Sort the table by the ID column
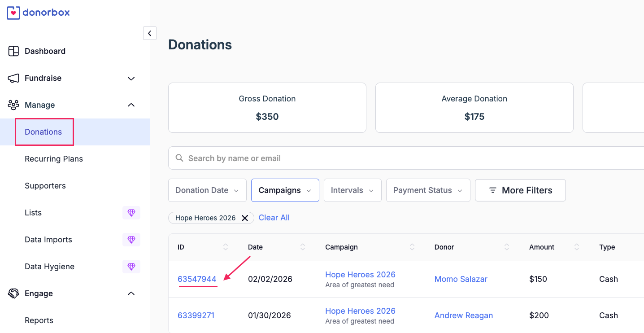The width and height of the screenshot is (644, 333). point(226,247)
